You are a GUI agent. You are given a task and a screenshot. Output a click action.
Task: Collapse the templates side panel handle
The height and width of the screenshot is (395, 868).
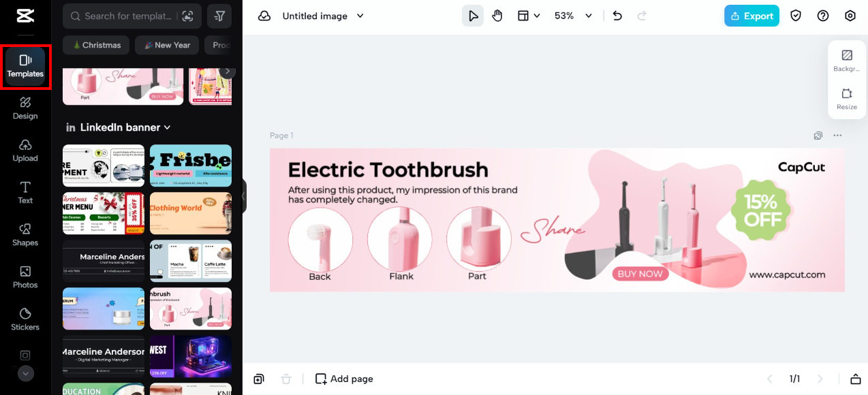[243, 197]
